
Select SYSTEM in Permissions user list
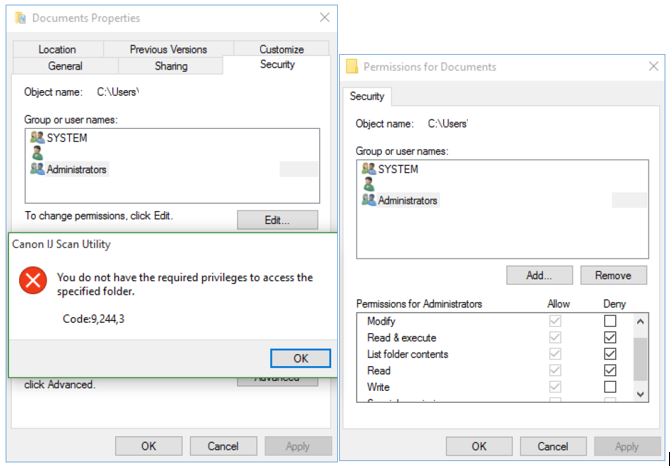pyautogui.click(x=398, y=169)
